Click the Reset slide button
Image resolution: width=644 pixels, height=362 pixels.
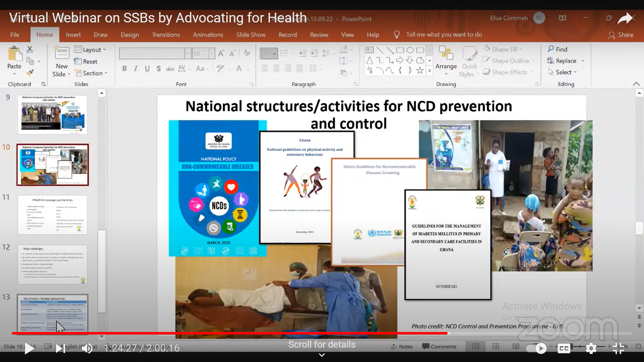coord(86,61)
